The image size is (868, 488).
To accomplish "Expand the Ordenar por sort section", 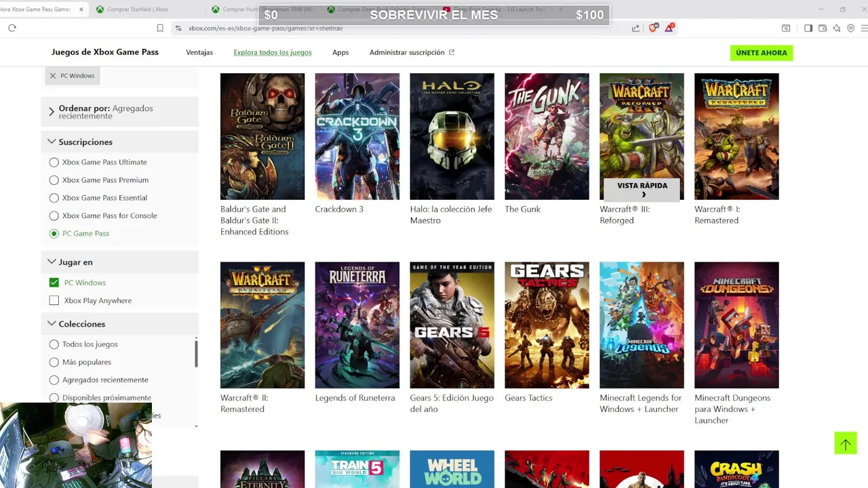I will (120, 112).
